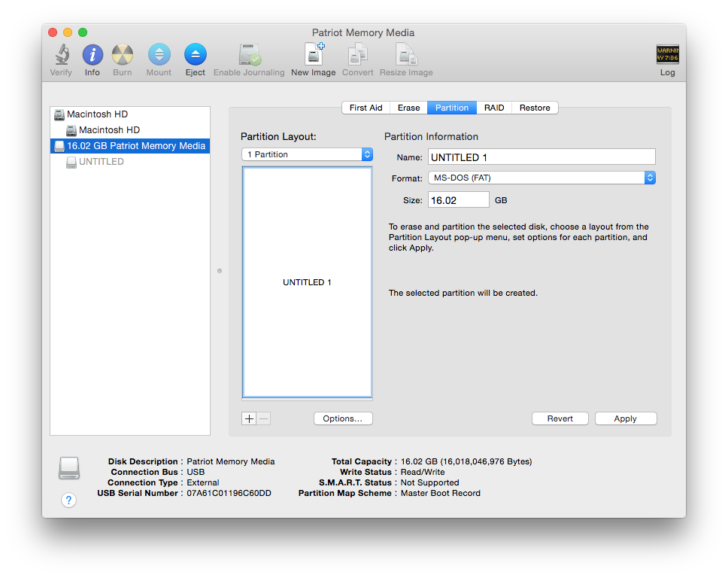Click the Burn disc icon

tap(123, 55)
